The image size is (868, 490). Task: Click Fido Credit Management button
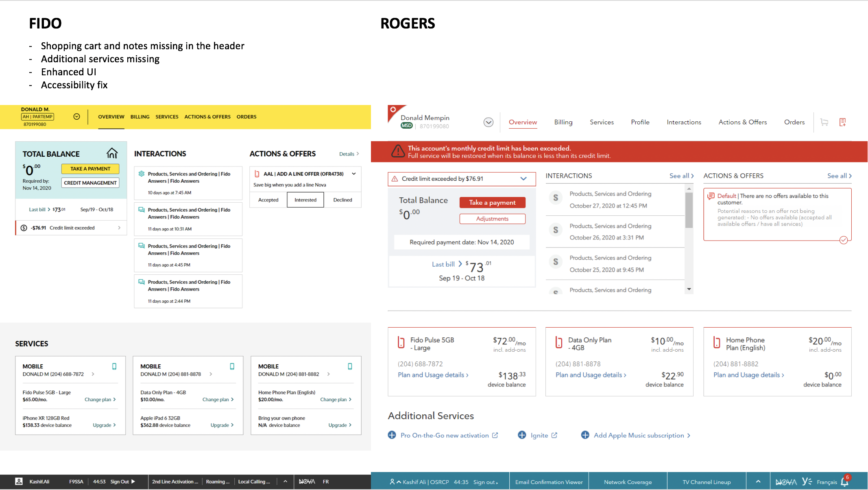(90, 183)
